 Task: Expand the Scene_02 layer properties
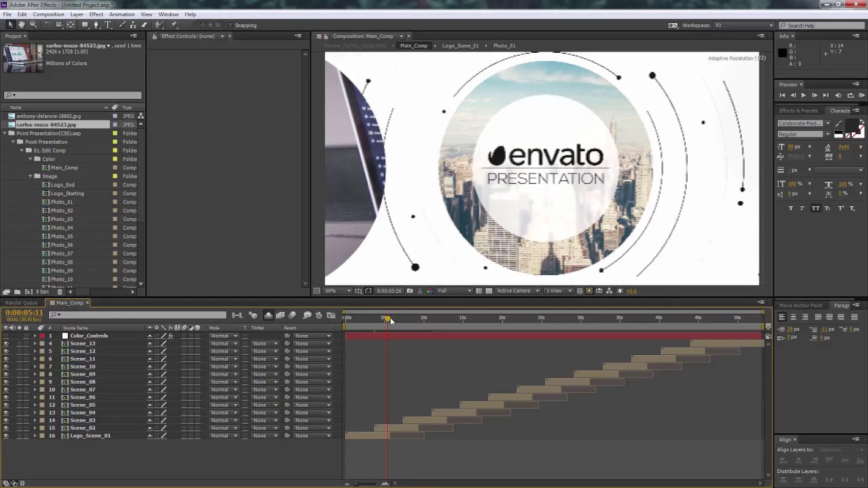tap(35, 428)
